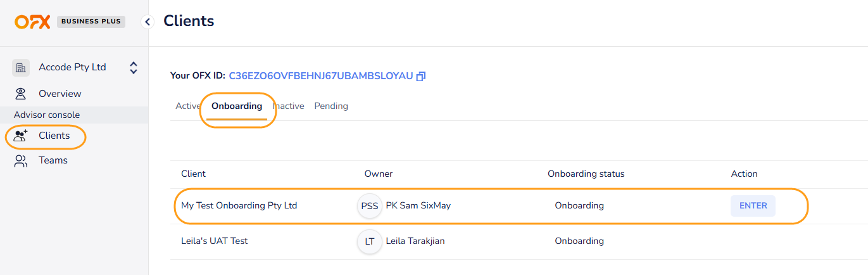Switch to the Inactive tab

(x=289, y=106)
